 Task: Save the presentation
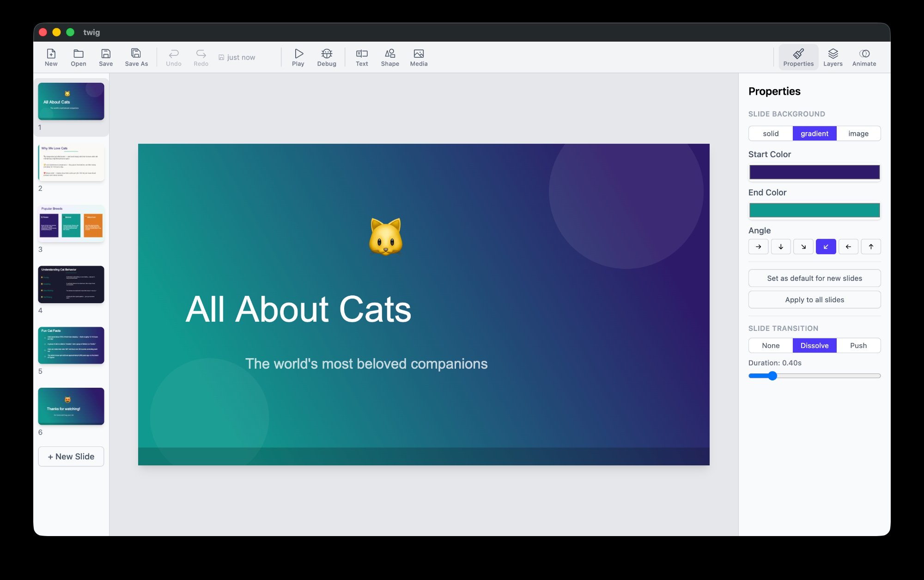pos(106,56)
